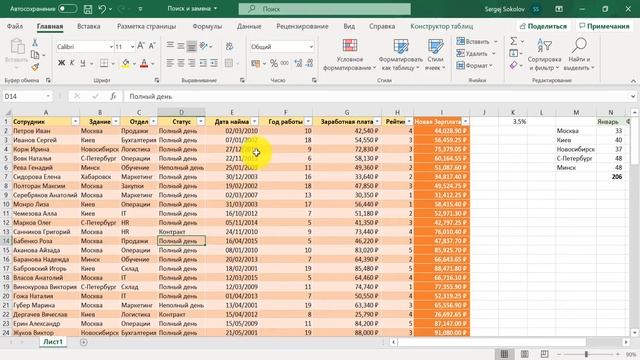Click the Center alignment icon
The width and height of the screenshot is (640, 360).
tap(181, 63)
